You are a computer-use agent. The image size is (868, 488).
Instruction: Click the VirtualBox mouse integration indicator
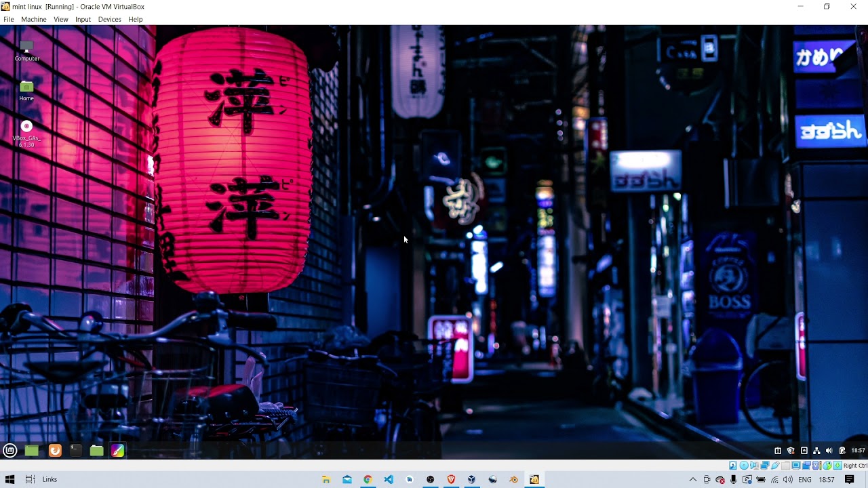pyautogui.click(x=827, y=466)
